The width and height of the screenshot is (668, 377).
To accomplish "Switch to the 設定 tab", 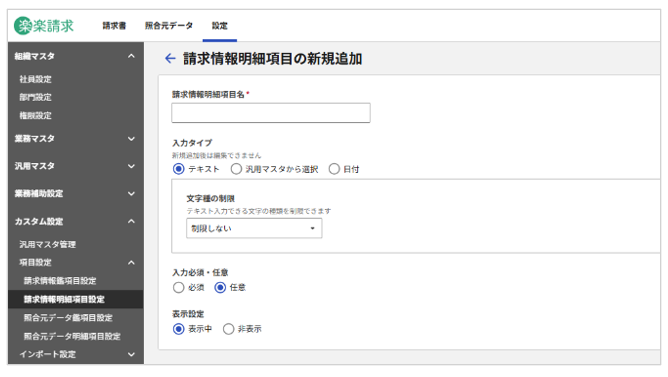I will (x=220, y=26).
